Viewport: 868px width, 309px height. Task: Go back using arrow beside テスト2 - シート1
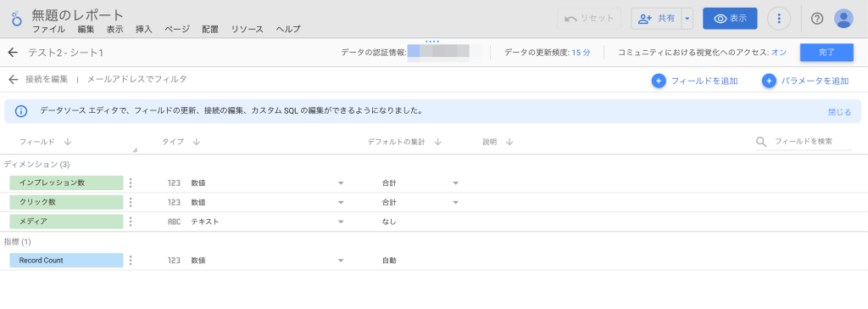[14, 53]
